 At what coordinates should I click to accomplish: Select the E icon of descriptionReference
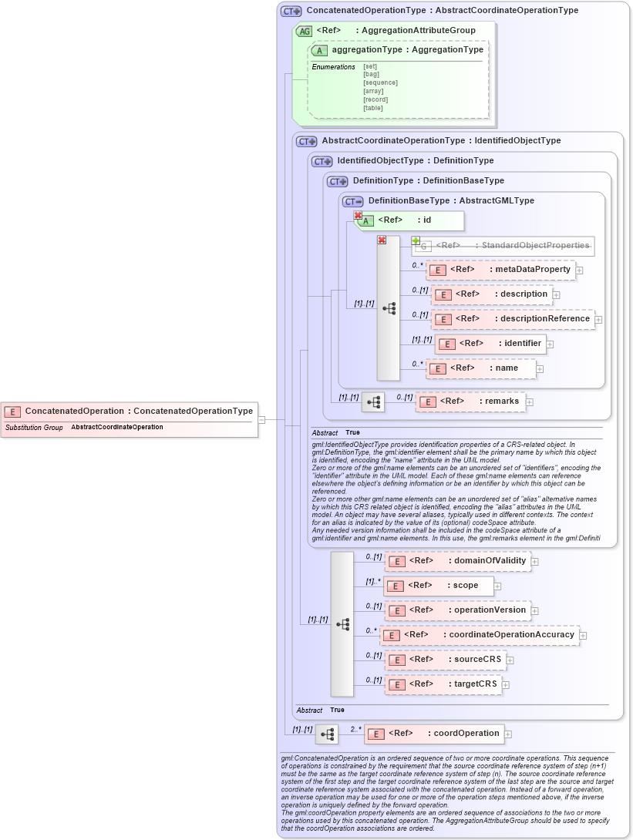click(x=443, y=320)
